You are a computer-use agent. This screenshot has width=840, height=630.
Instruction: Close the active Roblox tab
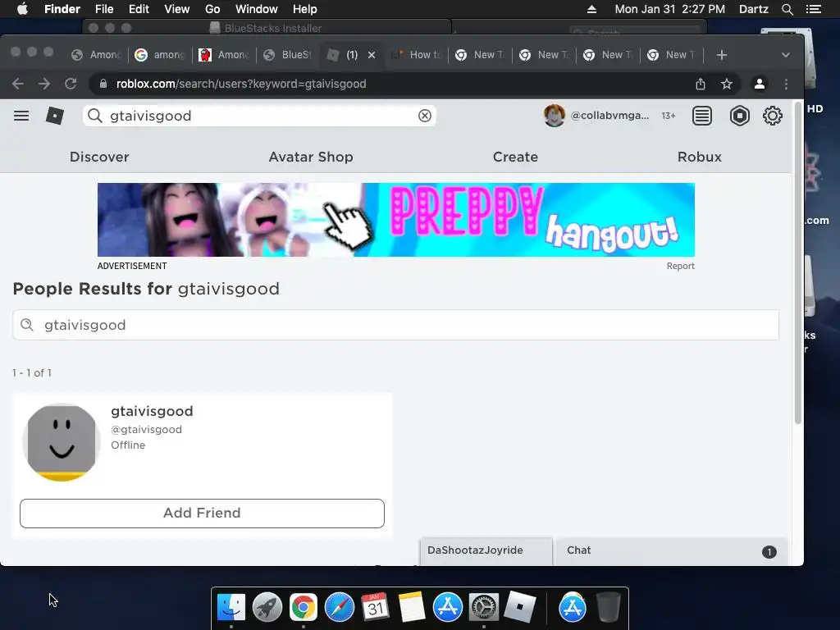click(372, 55)
